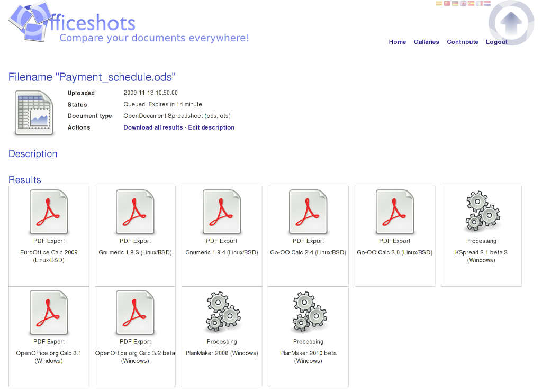
Task: Click the Download all results link
Action: tap(153, 127)
